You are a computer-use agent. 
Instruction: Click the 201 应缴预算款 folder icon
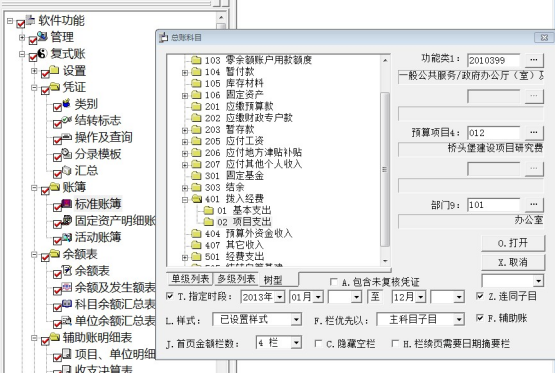196,106
